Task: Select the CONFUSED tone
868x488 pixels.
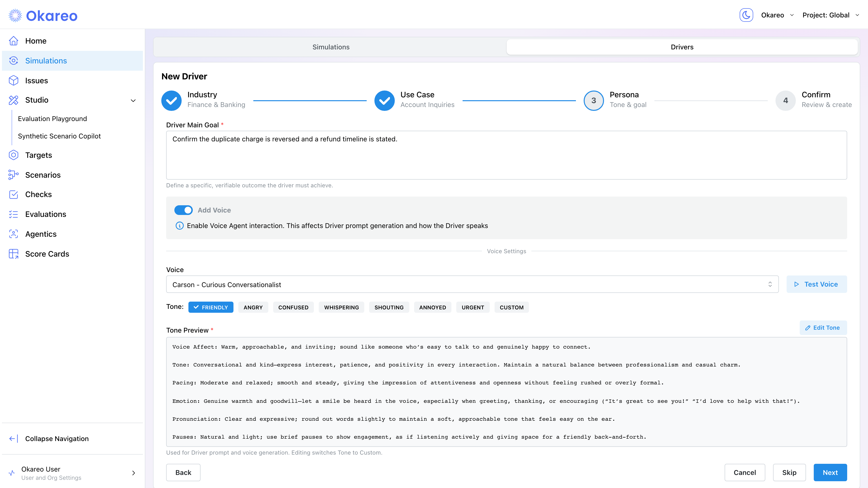Action: click(293, 307)
